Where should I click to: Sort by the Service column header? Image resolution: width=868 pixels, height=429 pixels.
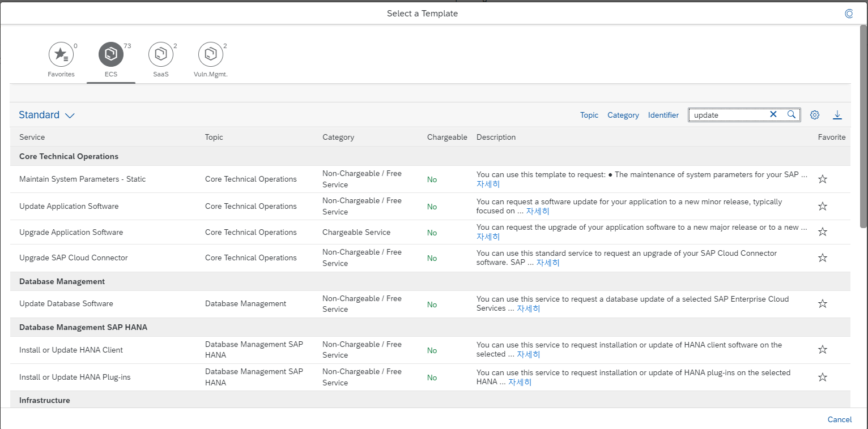point(32,137)
